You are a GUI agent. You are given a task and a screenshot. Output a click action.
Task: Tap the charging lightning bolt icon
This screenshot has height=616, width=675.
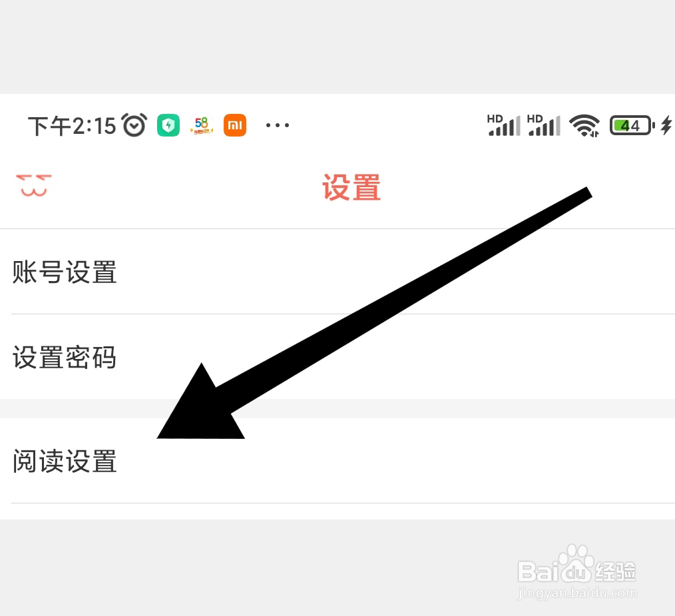pyautogui.click(x=666, y=125)
